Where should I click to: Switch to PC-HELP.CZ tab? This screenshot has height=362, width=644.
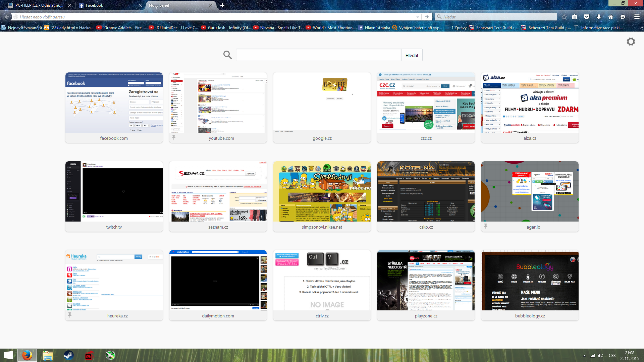click(39, 5)
